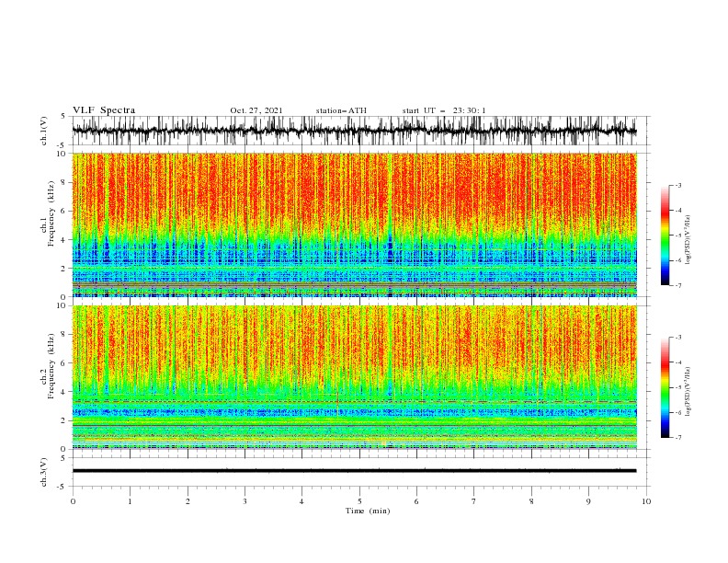728x563 pixels.
Task: Click the "ch.3(V)" axis label
Action: (44, 472)
